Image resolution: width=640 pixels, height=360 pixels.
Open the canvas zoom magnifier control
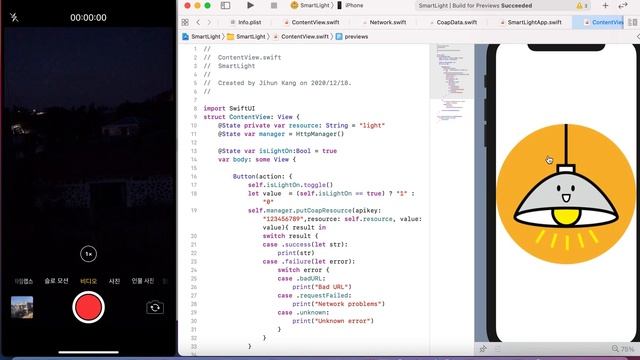point(615,349)
